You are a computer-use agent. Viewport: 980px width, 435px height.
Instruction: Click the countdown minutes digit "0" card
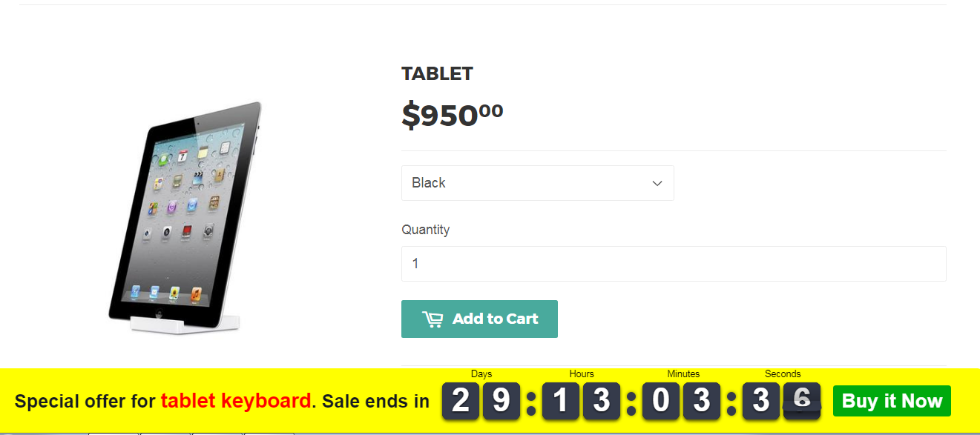pos(661,401)
